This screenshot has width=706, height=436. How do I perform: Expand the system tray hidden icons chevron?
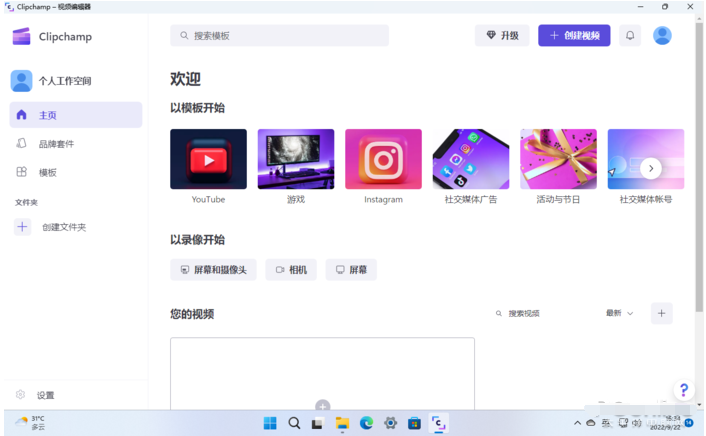coord(577,423)
